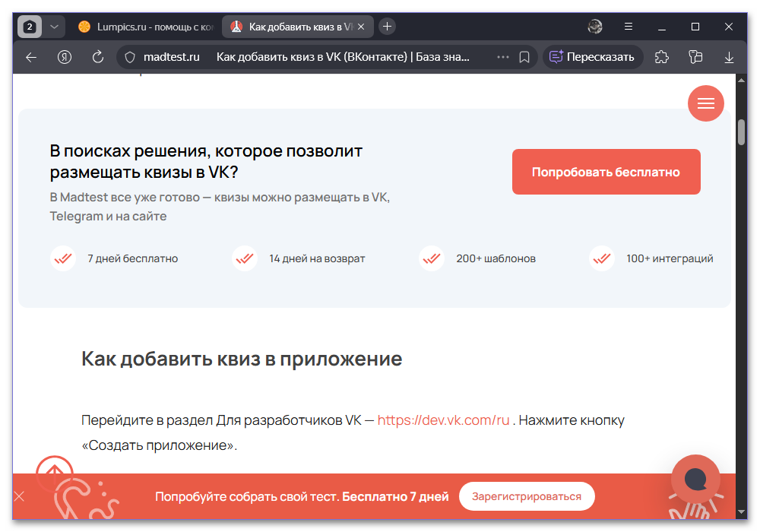
Task: Open the browser profile avatar
Action: (595, 27)
